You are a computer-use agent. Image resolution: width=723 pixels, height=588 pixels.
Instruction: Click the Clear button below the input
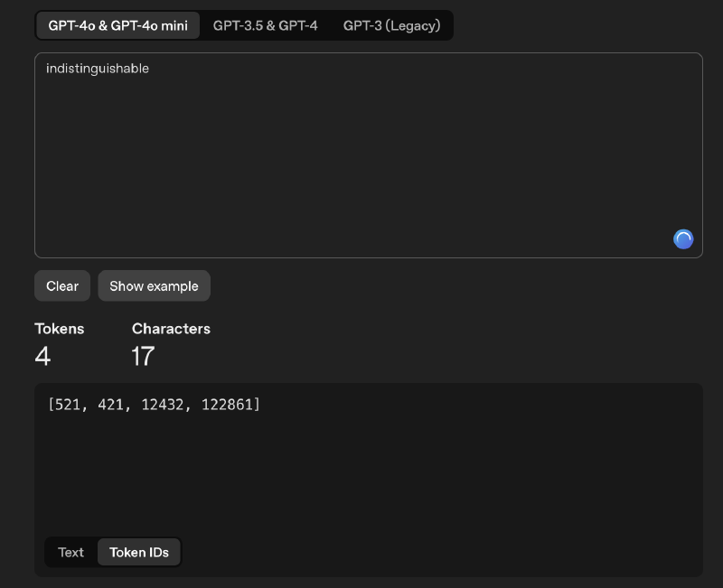click(x=61, y=285)
